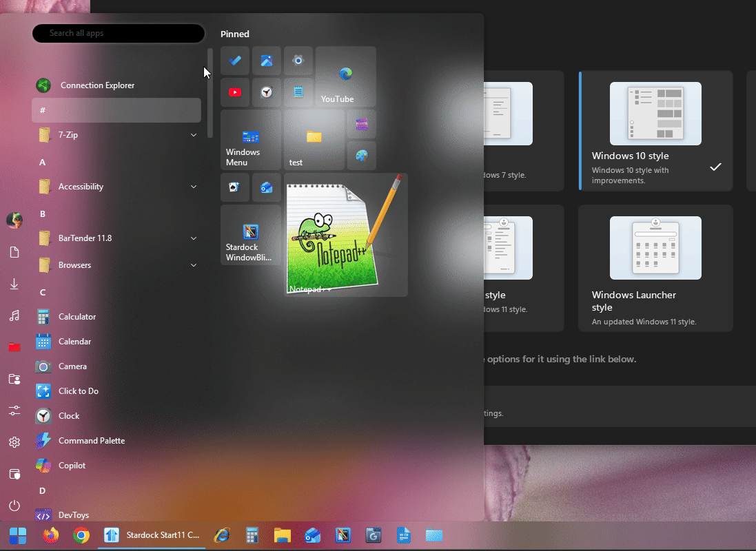This screenshot has width=756, height=551.
Task: Launch the Paint palette pinned tile
Action: click(x=362, y=156)
